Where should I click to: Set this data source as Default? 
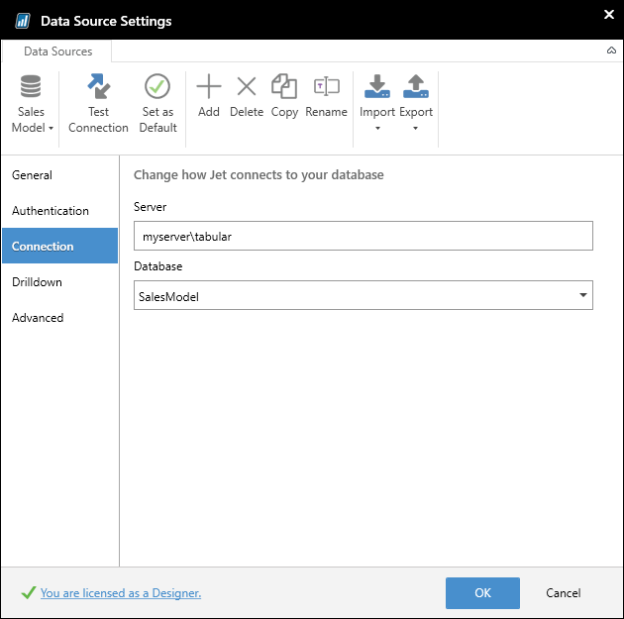coord(158,103)
